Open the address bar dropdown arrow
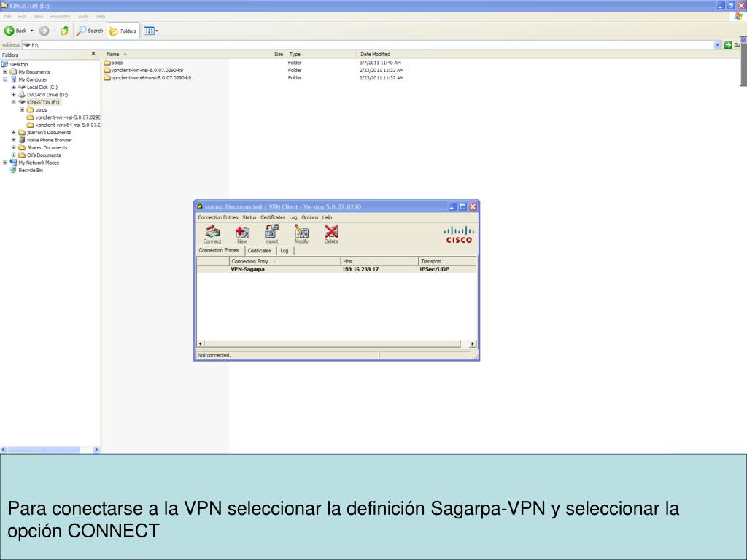747x560 pixels. pyautogui.click(x=718, y=44)
